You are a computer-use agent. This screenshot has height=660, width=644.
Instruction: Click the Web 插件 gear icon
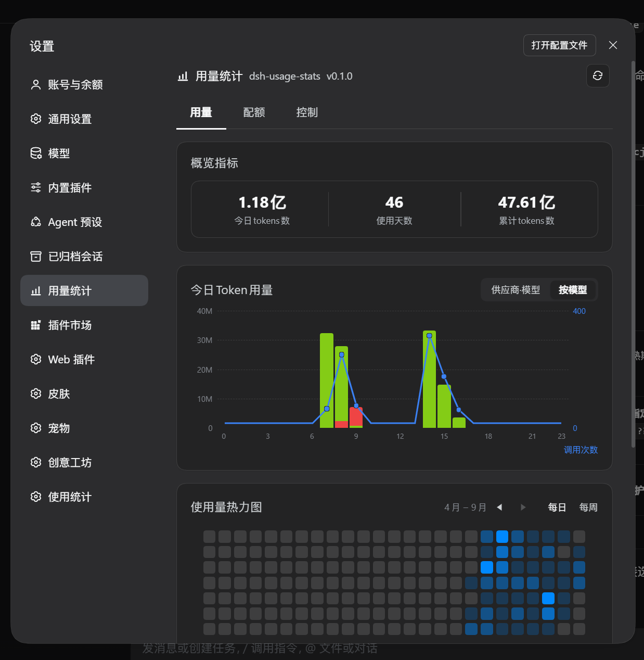pyautogui.click(x=36, y=360)
